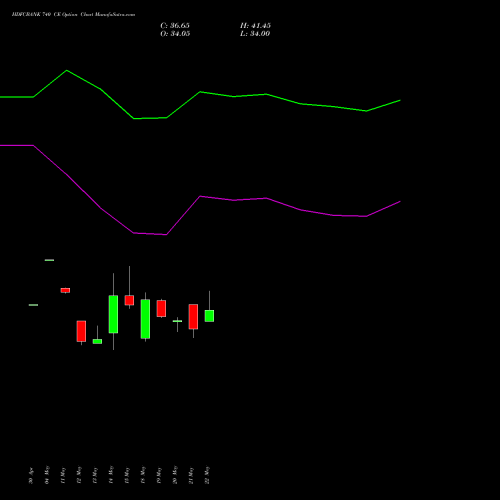The height and width of the screenshot is (500, 500).
Task: Click the 14 May date axis label
Action: (x=111, y=475)
